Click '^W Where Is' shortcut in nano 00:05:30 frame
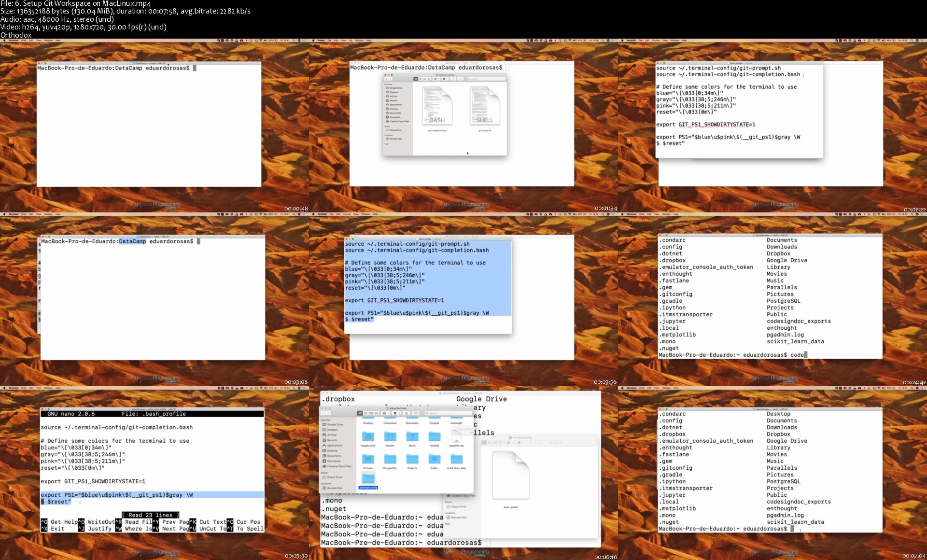Viewport: 927px width, 560px height. 133,529
